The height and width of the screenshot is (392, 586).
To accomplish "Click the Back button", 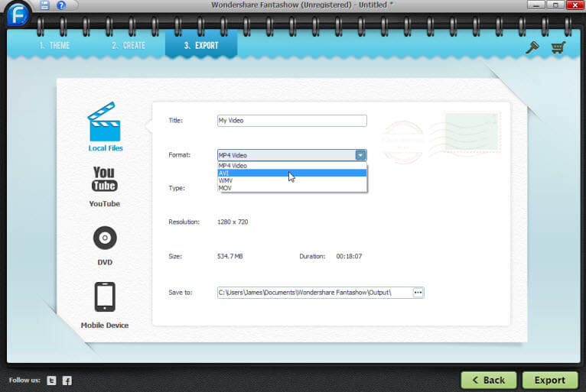I will (x=489, y=380).
